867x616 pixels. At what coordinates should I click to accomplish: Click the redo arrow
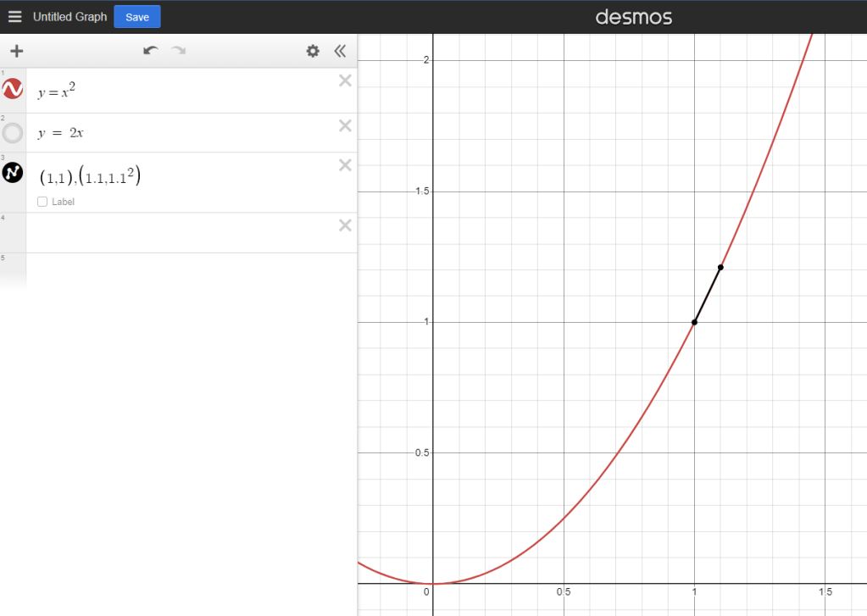179,51
